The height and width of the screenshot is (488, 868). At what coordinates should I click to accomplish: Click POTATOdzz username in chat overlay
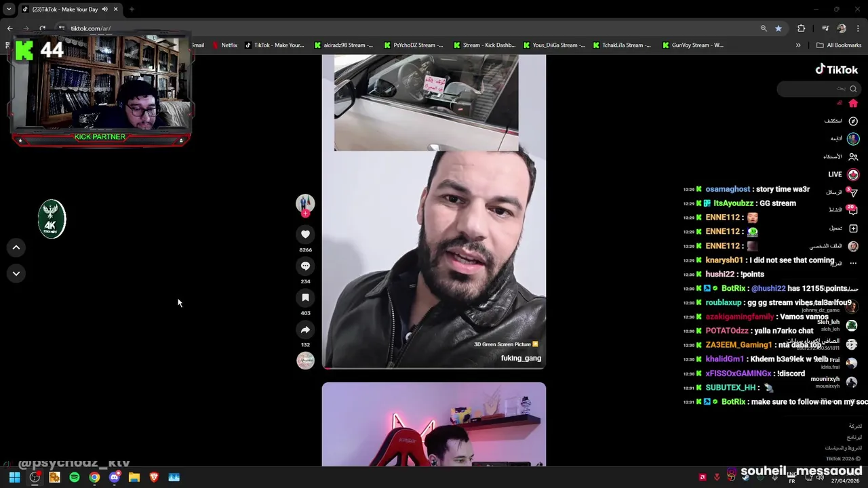click(727, 331)
